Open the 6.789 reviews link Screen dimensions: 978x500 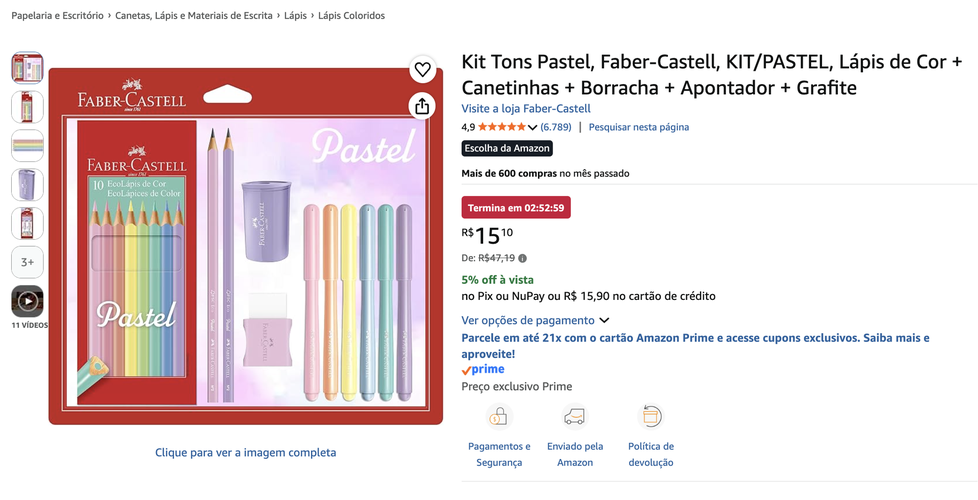point(556,127)
